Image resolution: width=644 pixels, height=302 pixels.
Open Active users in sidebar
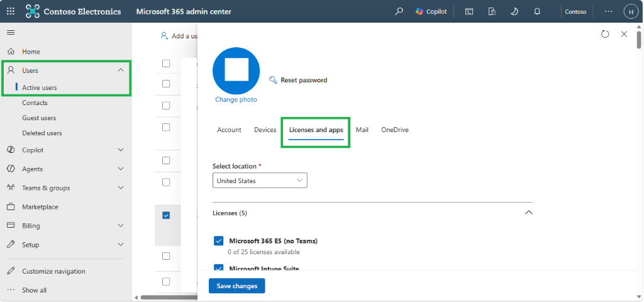click(x=40, y=87)
